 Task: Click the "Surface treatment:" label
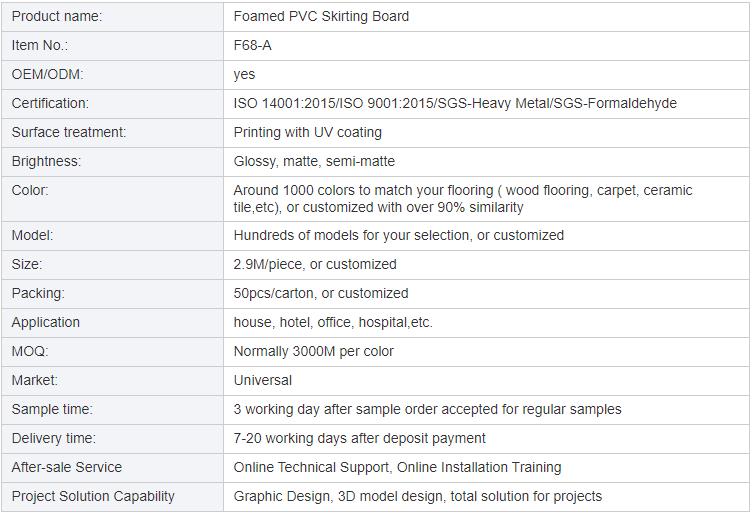(69, 132)
